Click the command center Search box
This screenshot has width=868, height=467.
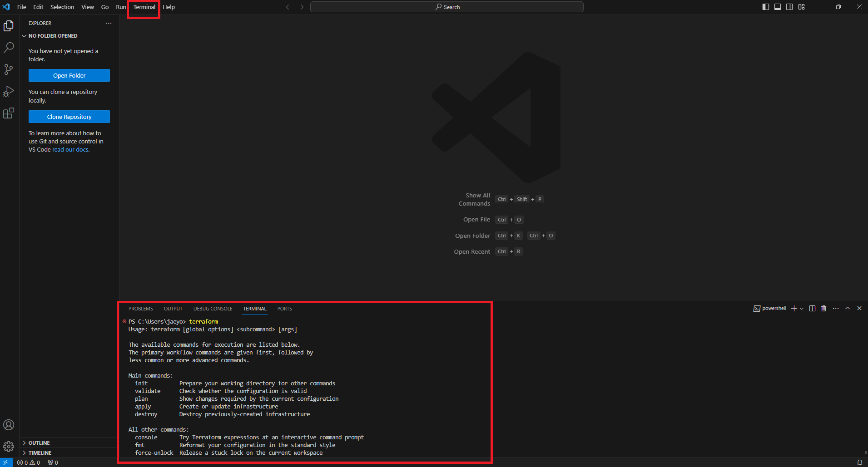pos(446,7)
